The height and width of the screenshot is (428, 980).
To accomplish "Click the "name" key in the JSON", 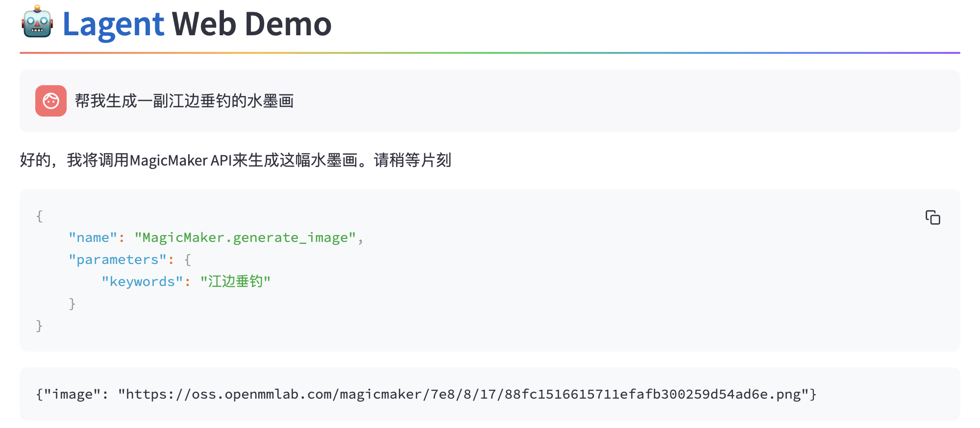I will click(93, 238).
